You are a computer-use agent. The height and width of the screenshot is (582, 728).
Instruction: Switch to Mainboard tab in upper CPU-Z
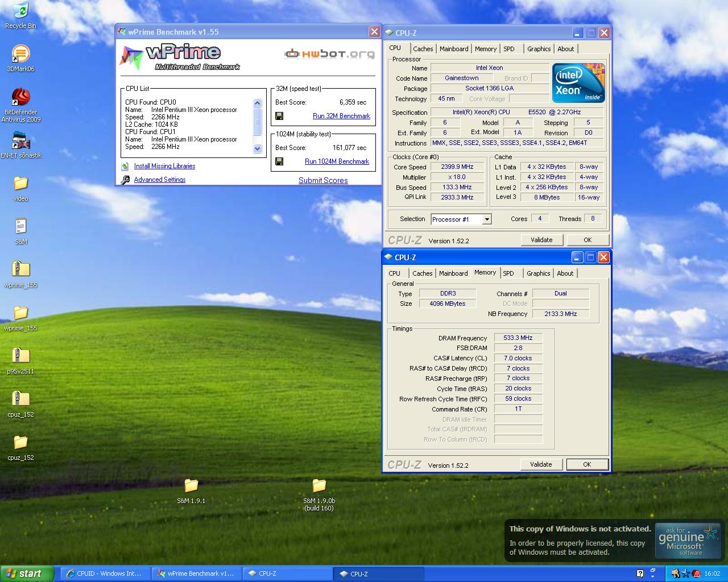coord(454,49)
